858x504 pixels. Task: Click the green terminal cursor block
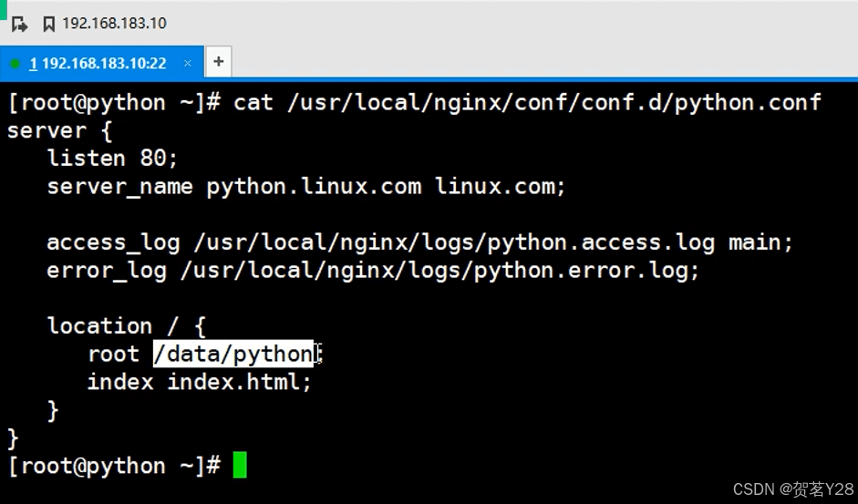pyautogui.click(x=240, y=466)
